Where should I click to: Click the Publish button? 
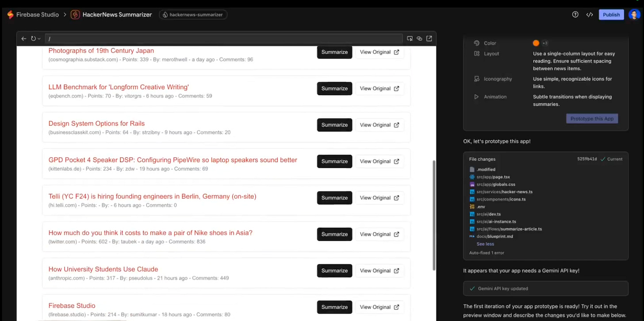tap(611, 15)
